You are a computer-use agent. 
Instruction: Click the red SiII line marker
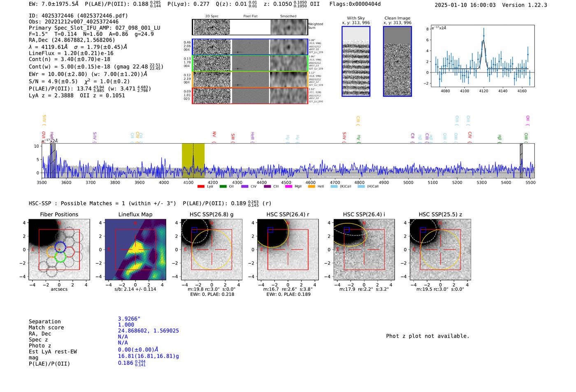(x=233, y=138)
